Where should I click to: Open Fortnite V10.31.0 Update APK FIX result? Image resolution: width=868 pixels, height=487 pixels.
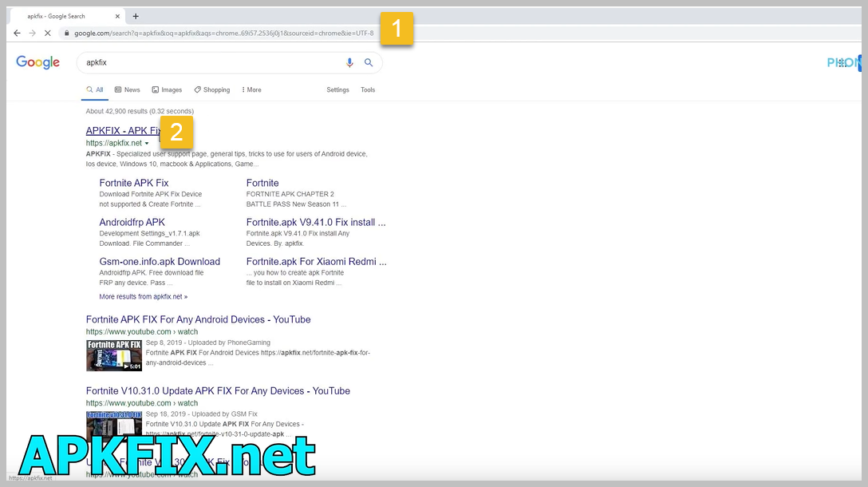pos(218,391)
